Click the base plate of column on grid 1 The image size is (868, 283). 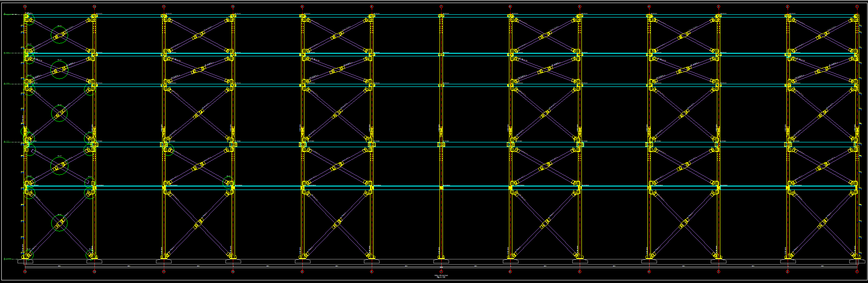point(857,257)
